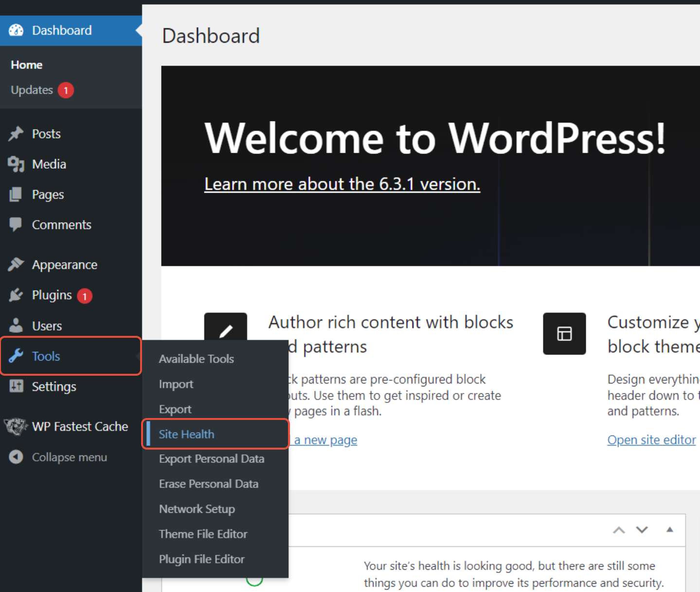Click Collapse menu text
Screen dimensions: 700x592
tap(70, 457)
